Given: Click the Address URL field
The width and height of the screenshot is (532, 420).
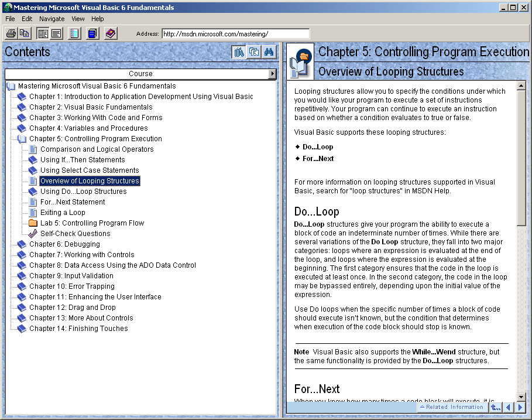Looking at the screenshot, I should click(x=235, y=33).
